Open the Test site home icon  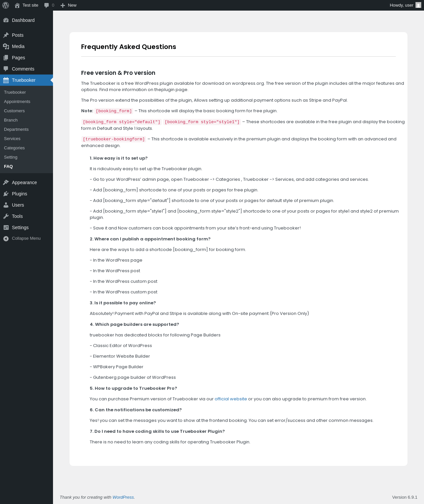(17, 5)
